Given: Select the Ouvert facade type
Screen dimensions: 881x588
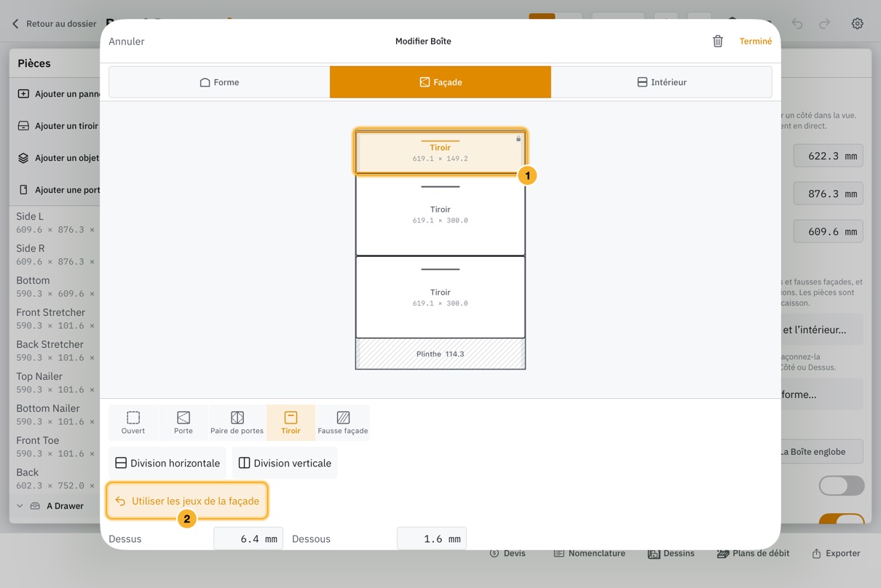Looking at the screenshot, I should [133, 423].
